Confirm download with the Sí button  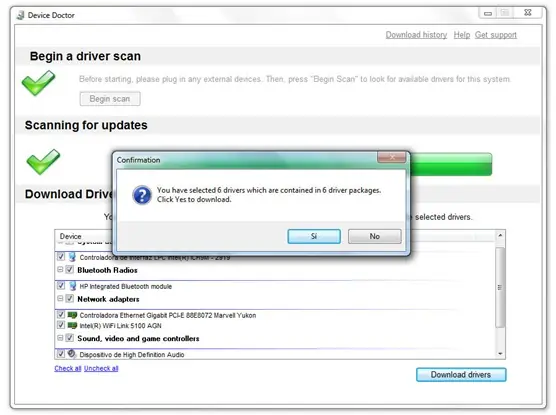pyautogui.click(x=314, y=236)
